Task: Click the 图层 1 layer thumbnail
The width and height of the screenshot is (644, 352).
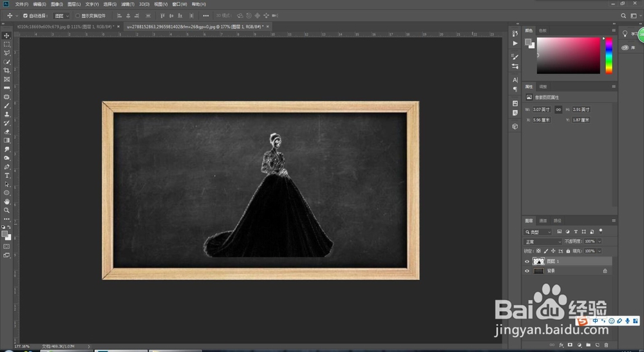Action: (538, 262)
